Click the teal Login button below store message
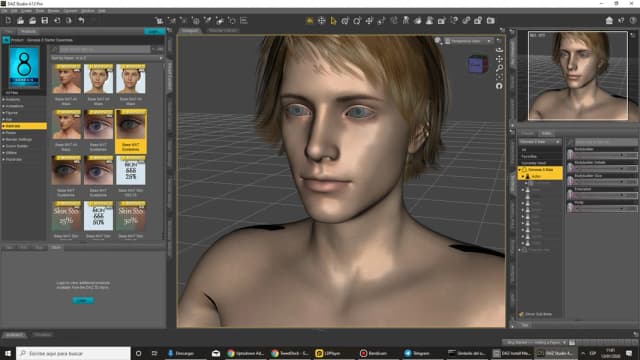 83,300
